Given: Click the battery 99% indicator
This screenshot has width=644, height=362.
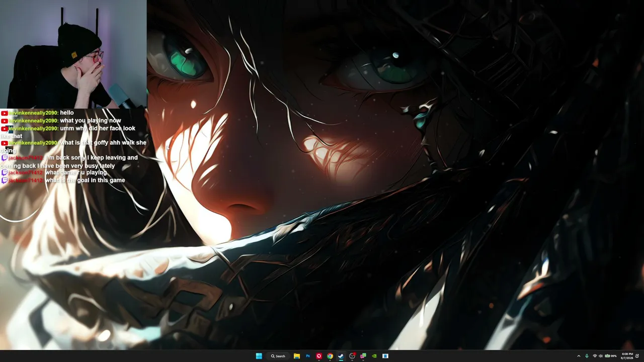Looking at the screenshot, I should tap(611, 356).
